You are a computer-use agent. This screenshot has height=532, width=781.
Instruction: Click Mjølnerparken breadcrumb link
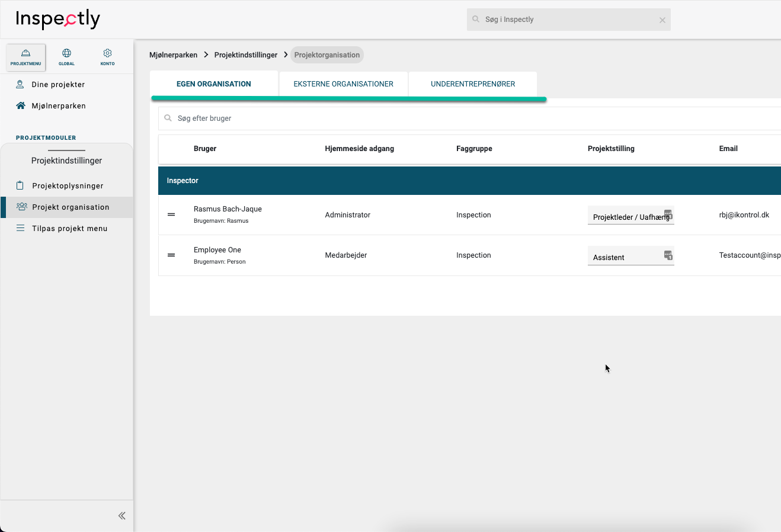[173, 55]
